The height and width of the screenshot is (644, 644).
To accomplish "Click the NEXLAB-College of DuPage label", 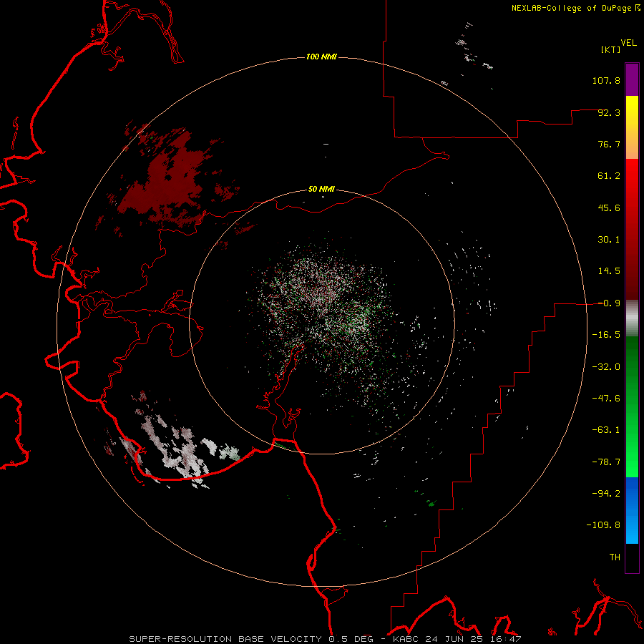I will coord(571,8).
